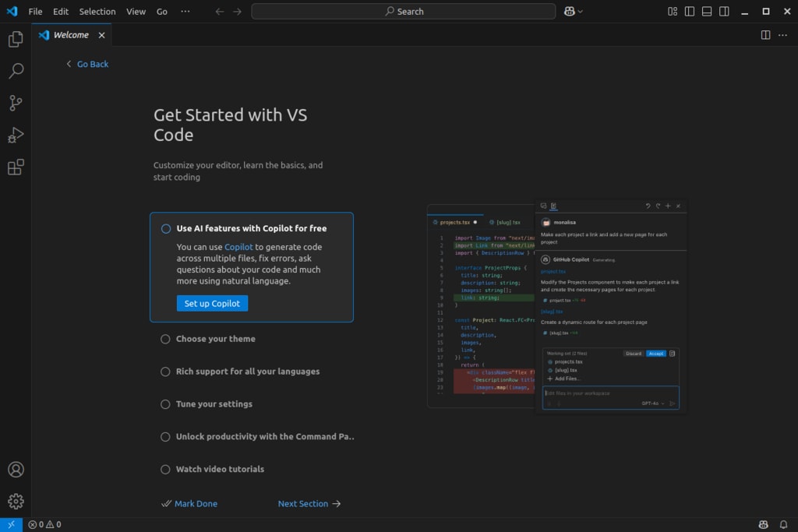
Task: Mark 'Rich support for all your languages' circle
Action: point(165,372)
